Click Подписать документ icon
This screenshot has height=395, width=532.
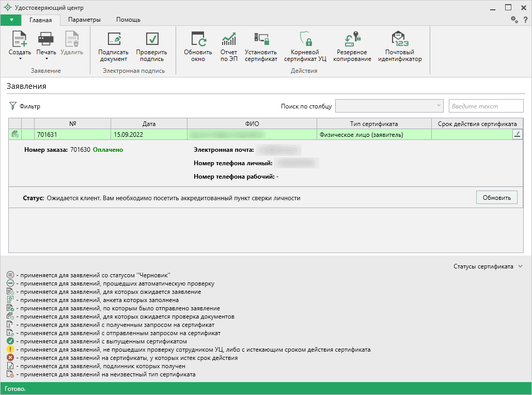coord(113,40)
